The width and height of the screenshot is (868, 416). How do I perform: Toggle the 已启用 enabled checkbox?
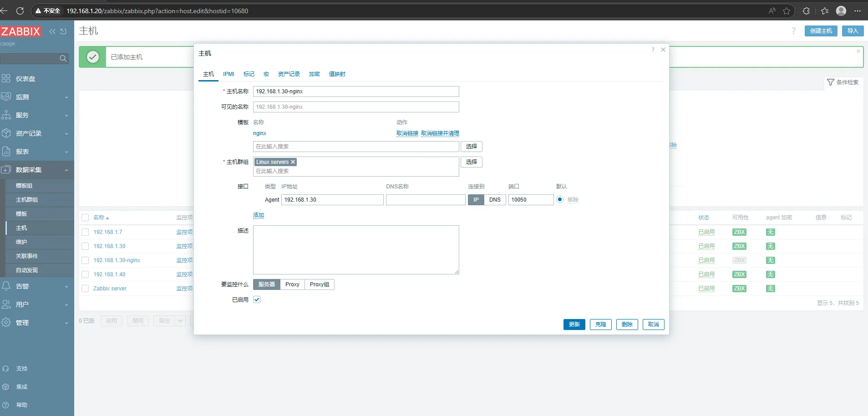click(257, 299)
